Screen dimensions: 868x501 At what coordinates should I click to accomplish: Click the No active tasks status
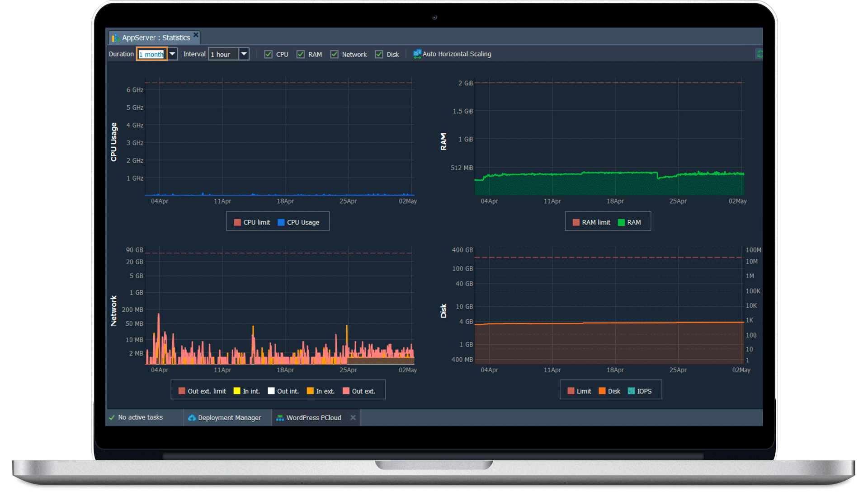coord(140,417)
